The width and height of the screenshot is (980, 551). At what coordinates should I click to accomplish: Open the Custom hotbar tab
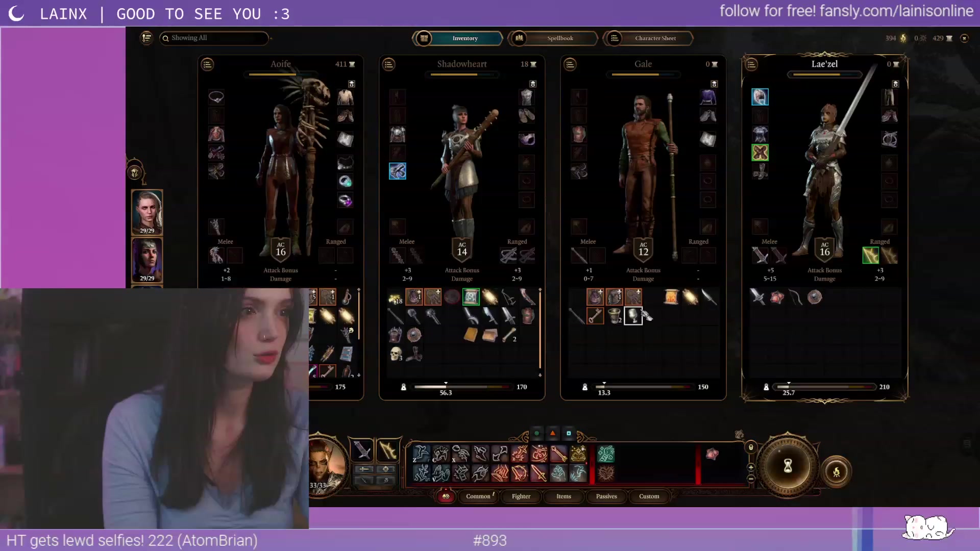pos(649,496)
